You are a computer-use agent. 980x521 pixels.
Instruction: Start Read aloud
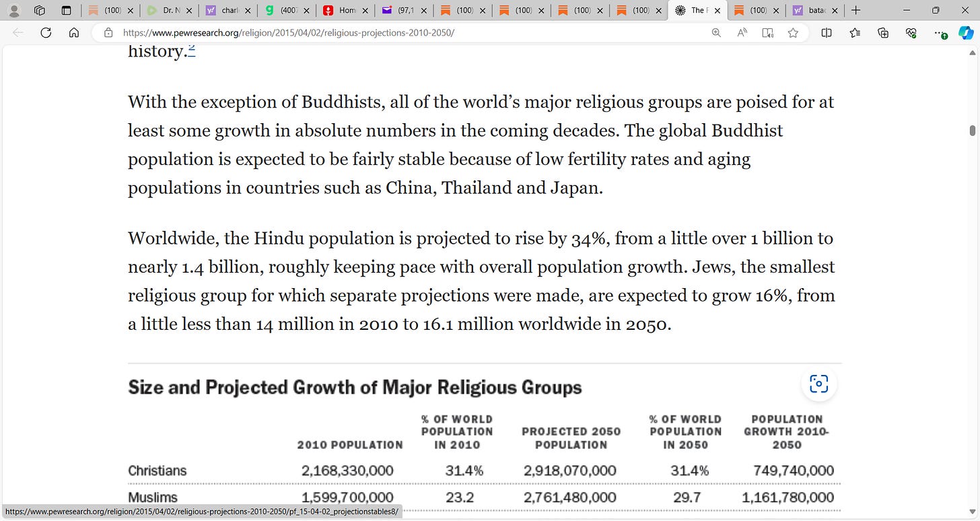point(742,32)
